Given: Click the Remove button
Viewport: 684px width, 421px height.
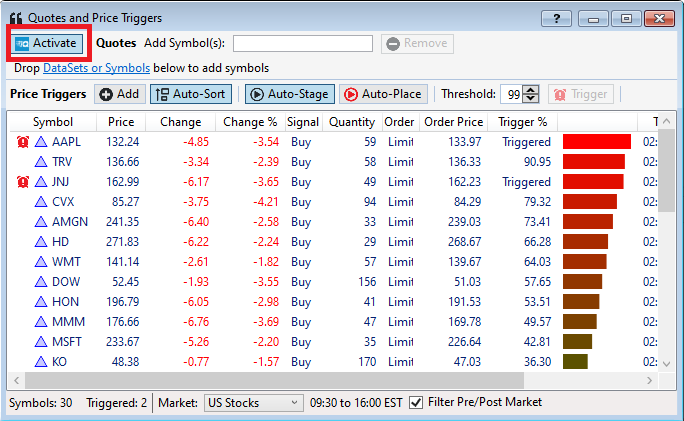Looking at the screenshot, I should (417, 44).
